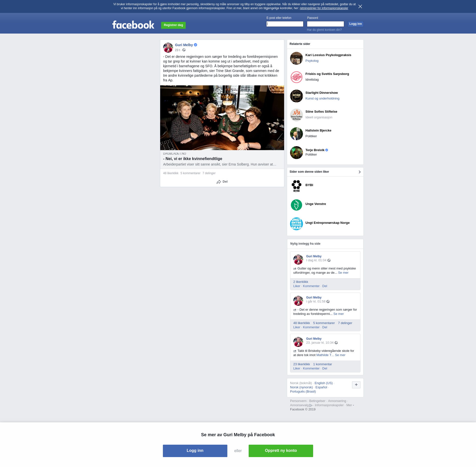476x467 pixels.
Task: Click the AdChoices icon next to Annonsevalg
Action: (311, 405)
